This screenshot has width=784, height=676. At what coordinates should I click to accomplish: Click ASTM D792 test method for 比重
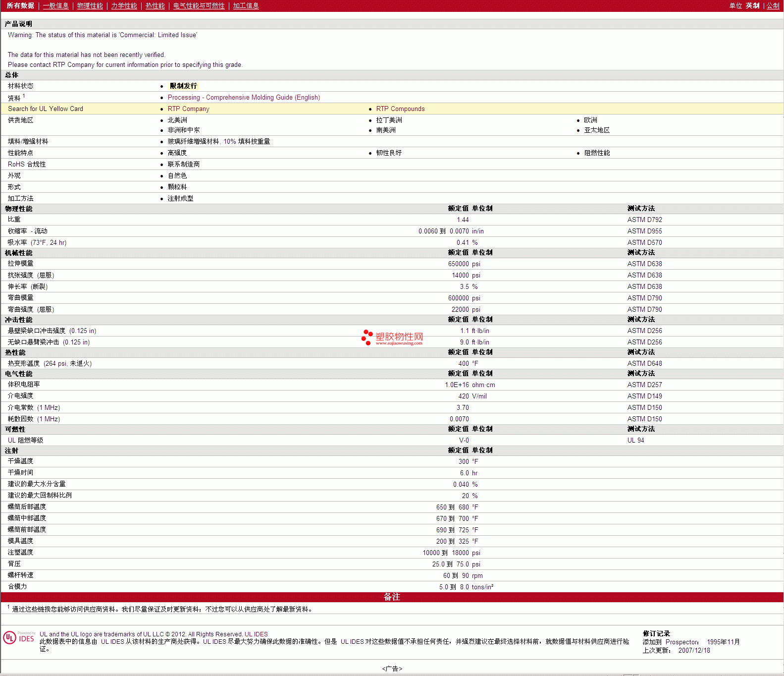644,220
